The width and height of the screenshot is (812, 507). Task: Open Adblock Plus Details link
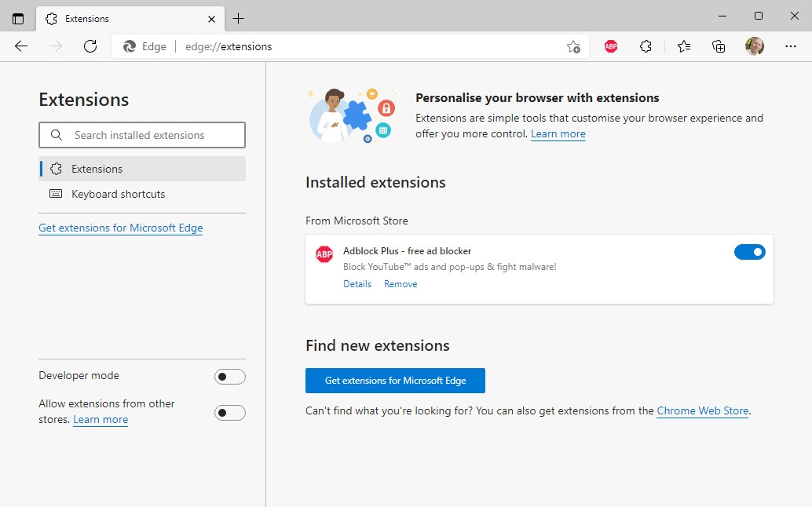click(357, 284)
